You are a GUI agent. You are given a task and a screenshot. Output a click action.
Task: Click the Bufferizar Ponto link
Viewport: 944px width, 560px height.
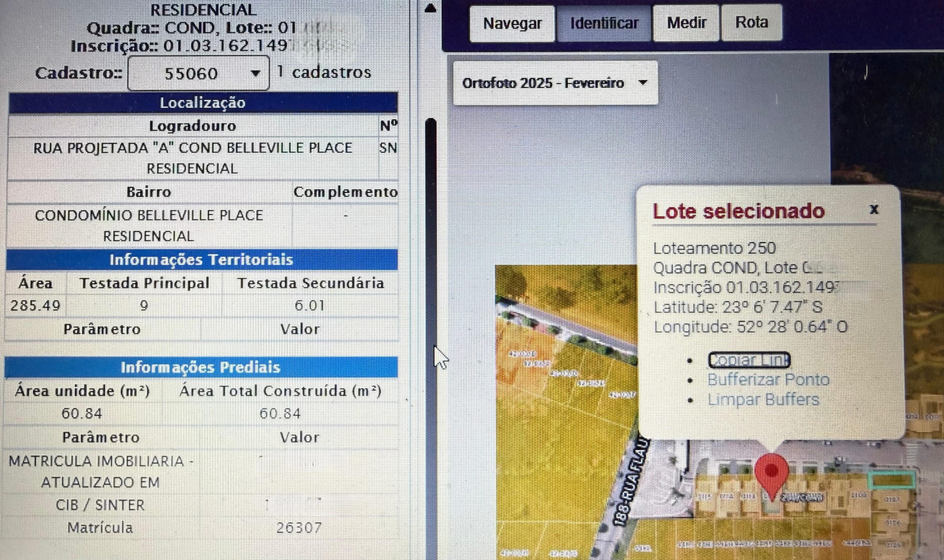(768, 380)
